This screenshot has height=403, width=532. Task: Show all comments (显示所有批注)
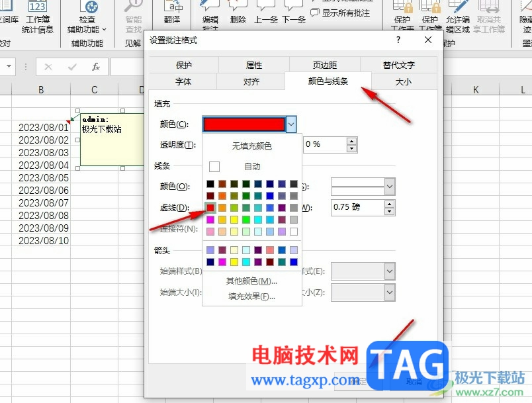pyautogui.click(x=340, y=13)
